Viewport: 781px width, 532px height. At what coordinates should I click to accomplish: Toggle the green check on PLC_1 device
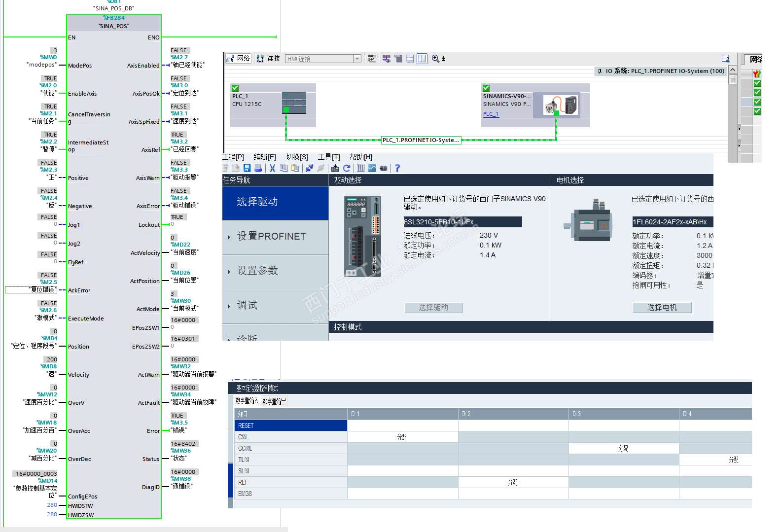pos(235,88)
